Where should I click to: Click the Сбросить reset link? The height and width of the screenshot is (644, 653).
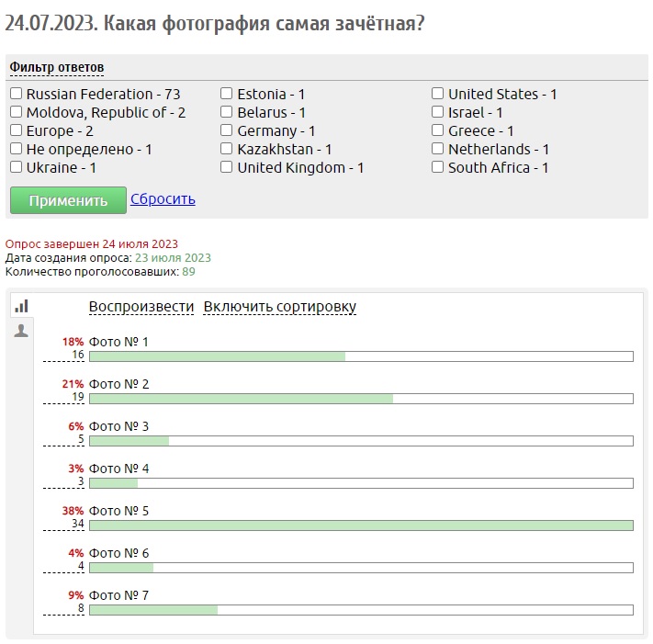(163, 199)
